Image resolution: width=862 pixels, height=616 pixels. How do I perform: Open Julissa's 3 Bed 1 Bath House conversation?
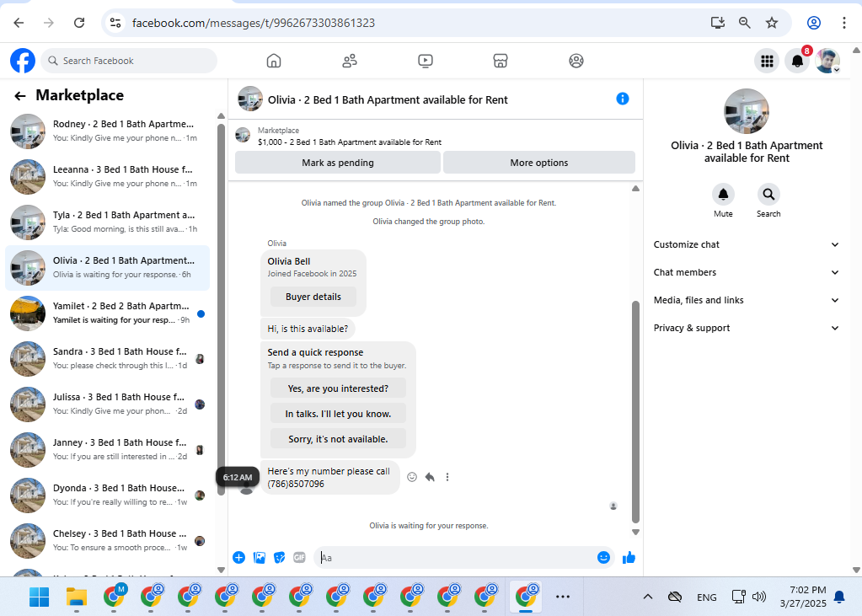[x=108, y=404]
